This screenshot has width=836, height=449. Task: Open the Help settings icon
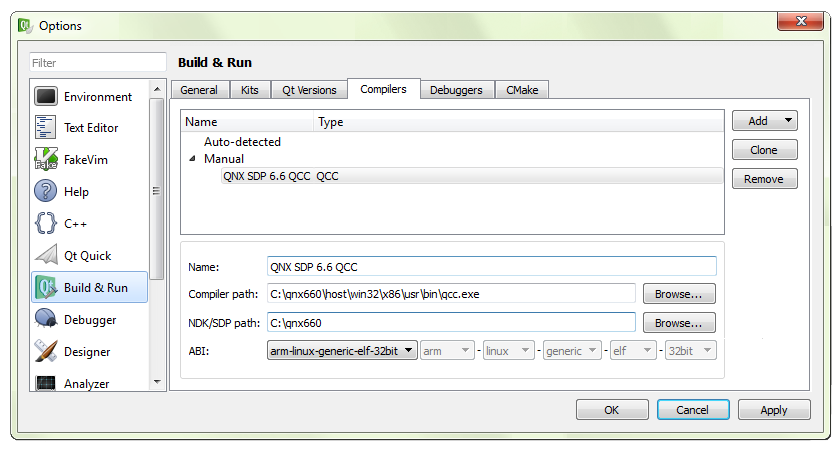pos(46,192)
